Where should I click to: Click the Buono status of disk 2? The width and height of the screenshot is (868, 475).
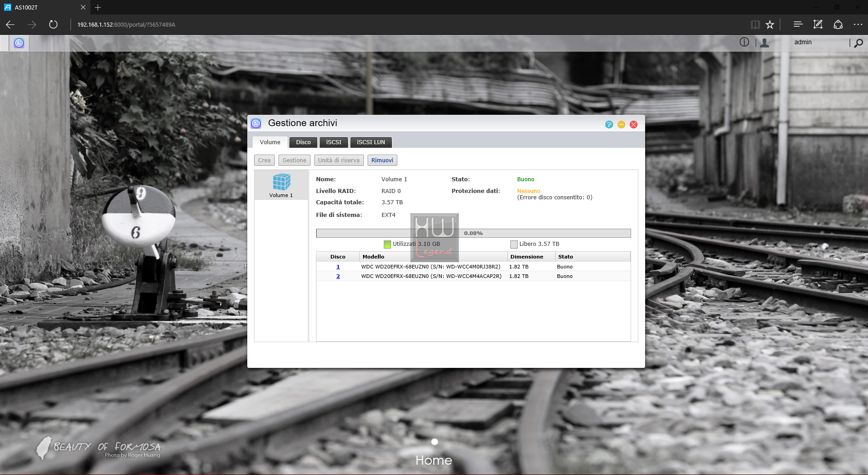pyautogui.click(x=565, y=276)
